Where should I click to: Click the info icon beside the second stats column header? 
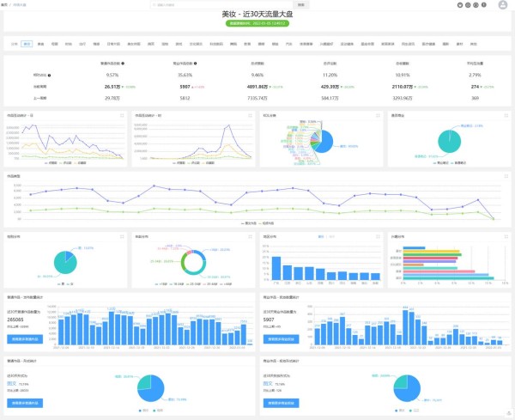point(195,64)
